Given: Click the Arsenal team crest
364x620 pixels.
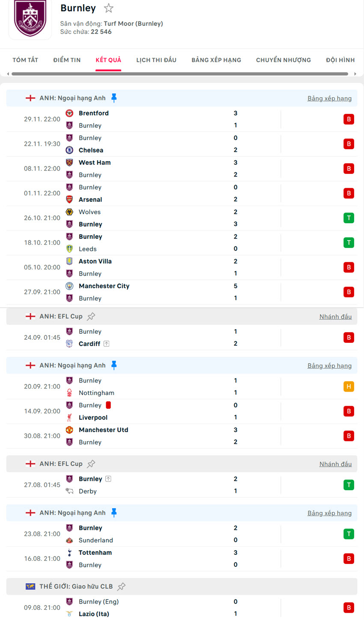Looking at the screenshot, I should point(69,199).
